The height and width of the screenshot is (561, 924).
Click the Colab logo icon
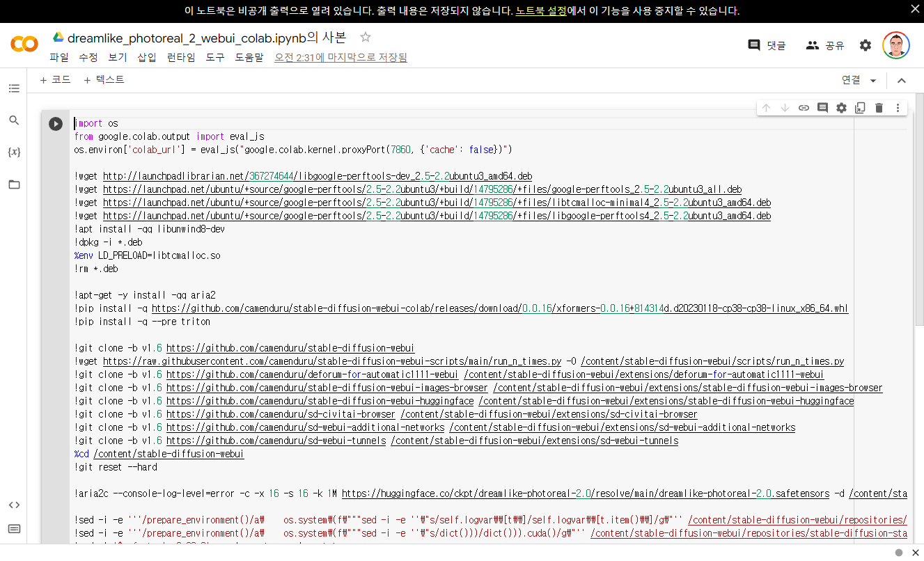pyautogui.click(x=24, y=45)
